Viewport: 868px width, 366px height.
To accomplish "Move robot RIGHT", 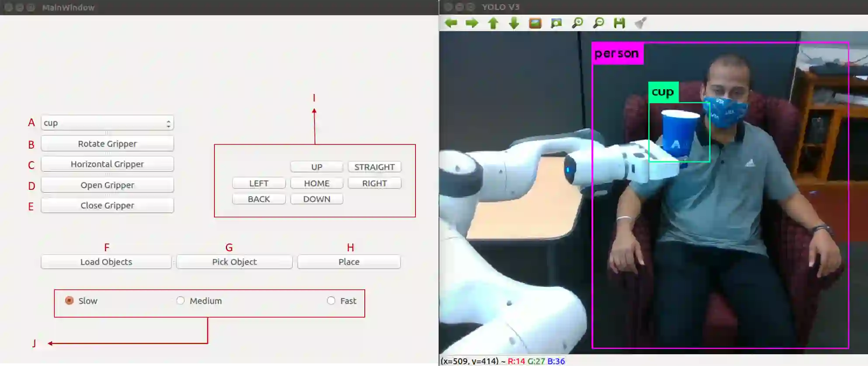I will pos(374,183).
